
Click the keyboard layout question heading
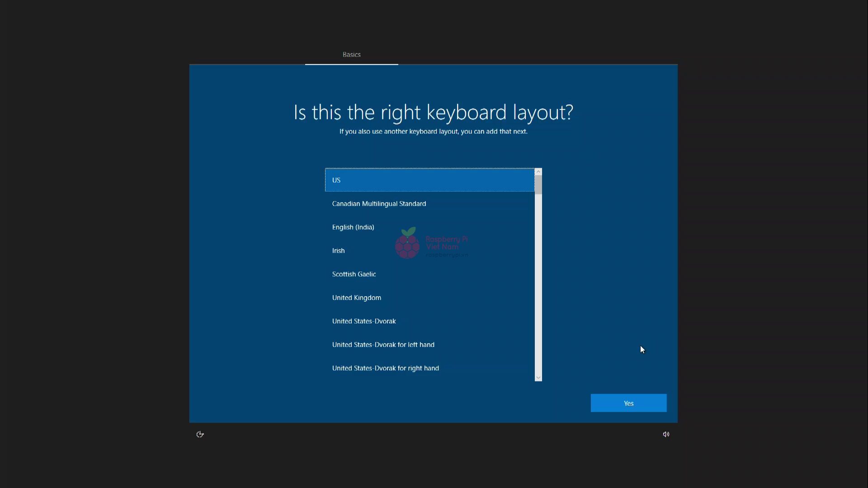[433, 112]
